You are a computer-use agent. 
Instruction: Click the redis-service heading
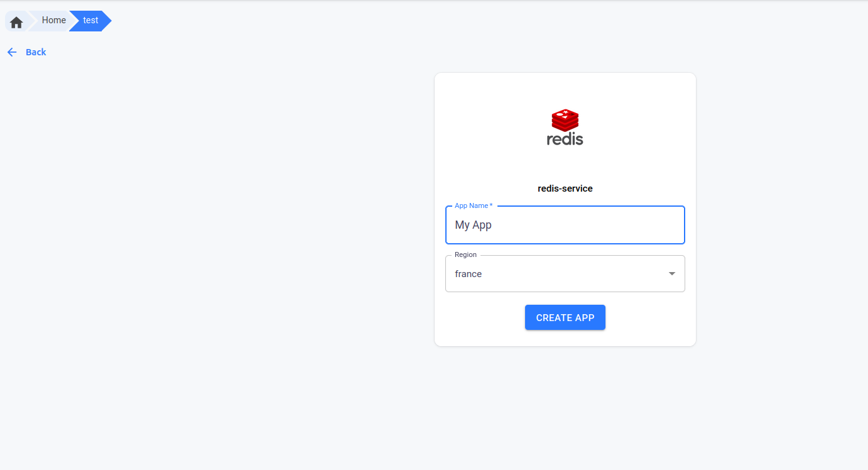[x=565, y=189]
